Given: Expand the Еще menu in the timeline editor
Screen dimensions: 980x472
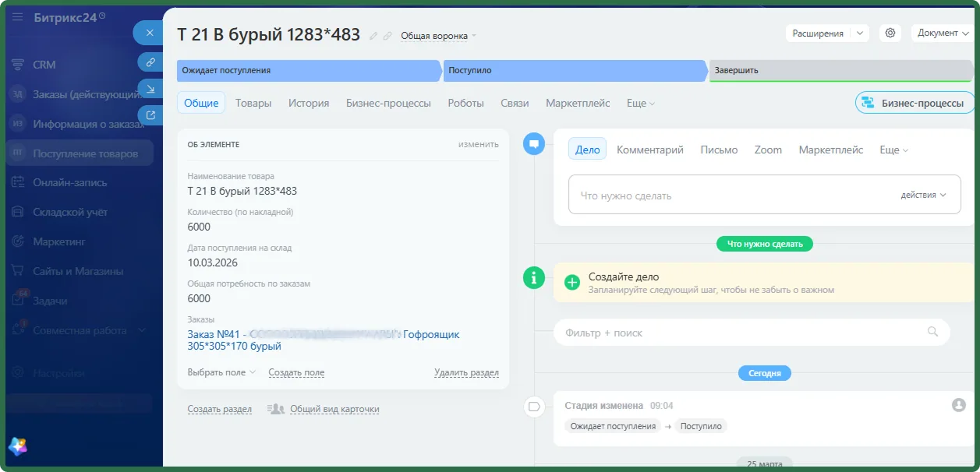Looking at the screenshot, I should point(894,150).
